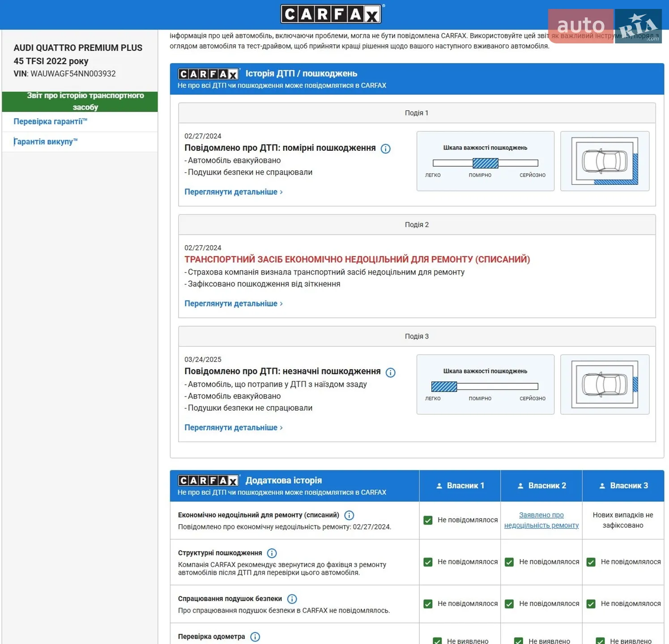Click 'Нових випадків не зафіксовано' cell for Власник 3
This screenshot has width=669, height=644.
click(623, 520)
